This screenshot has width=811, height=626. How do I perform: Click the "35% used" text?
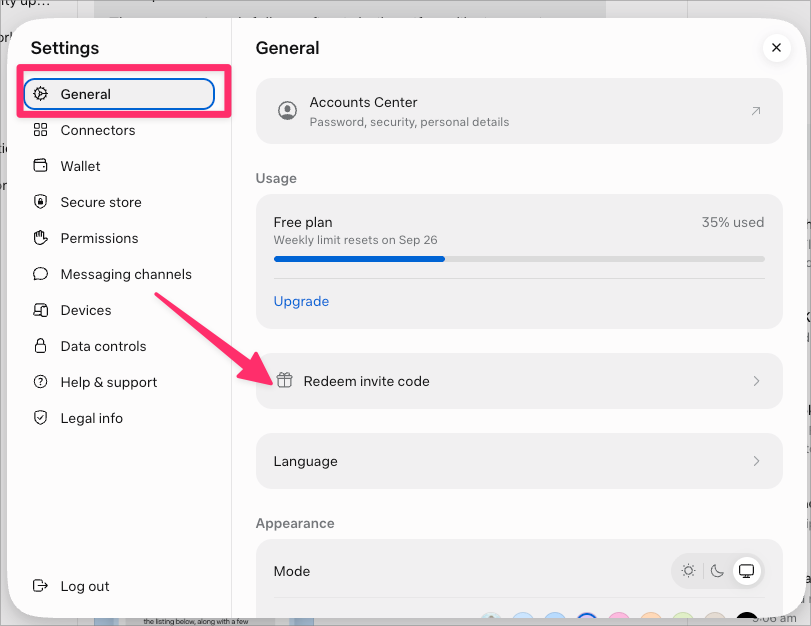tap(733, 222)
